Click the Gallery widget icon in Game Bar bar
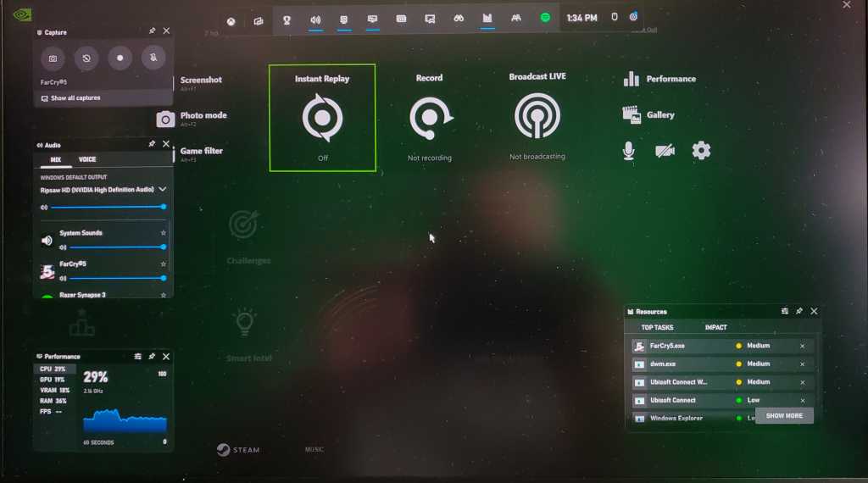 tap(430, 19)
